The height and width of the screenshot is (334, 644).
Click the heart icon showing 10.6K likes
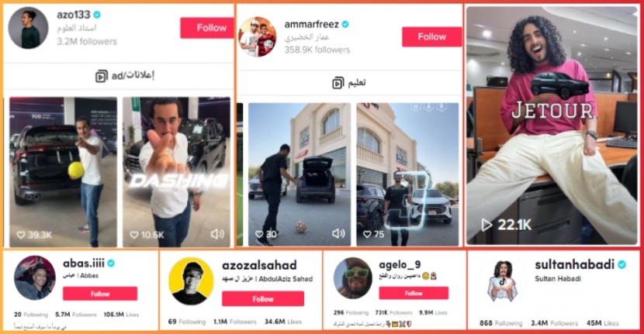click(x=134, y=235)
